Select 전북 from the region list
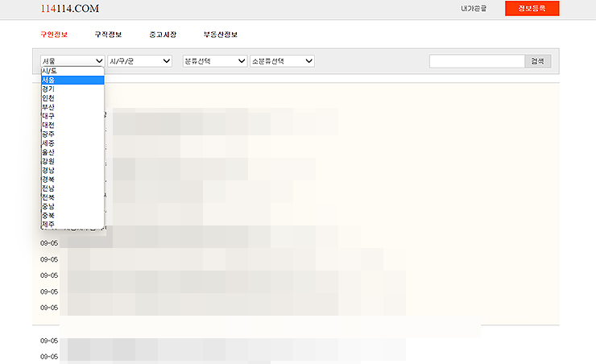 tap(72, 197)
